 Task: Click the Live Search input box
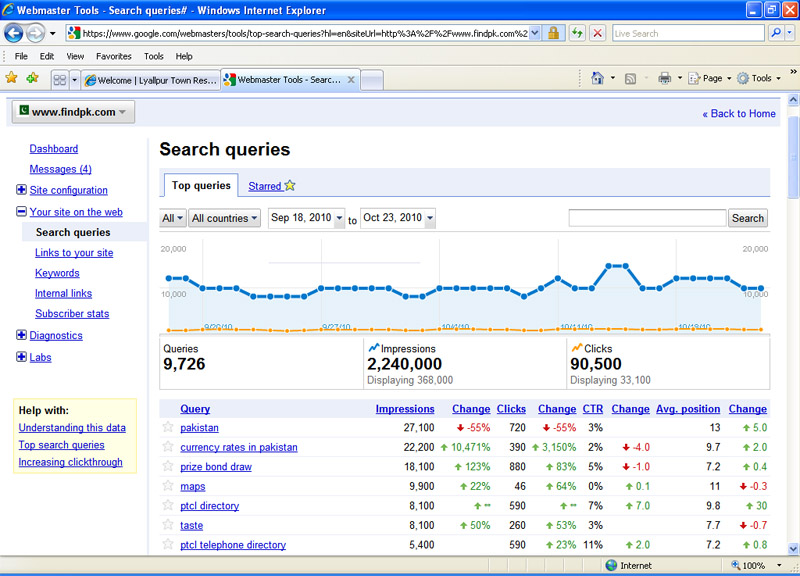688,34
